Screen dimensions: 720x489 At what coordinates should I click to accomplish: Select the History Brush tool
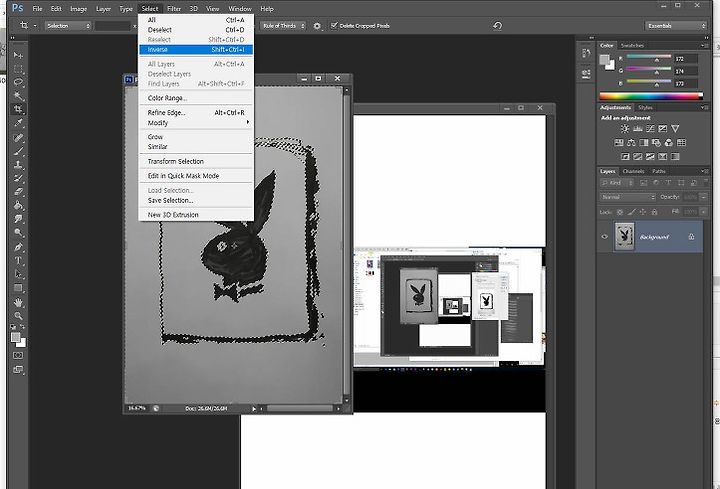coord(18,178)
